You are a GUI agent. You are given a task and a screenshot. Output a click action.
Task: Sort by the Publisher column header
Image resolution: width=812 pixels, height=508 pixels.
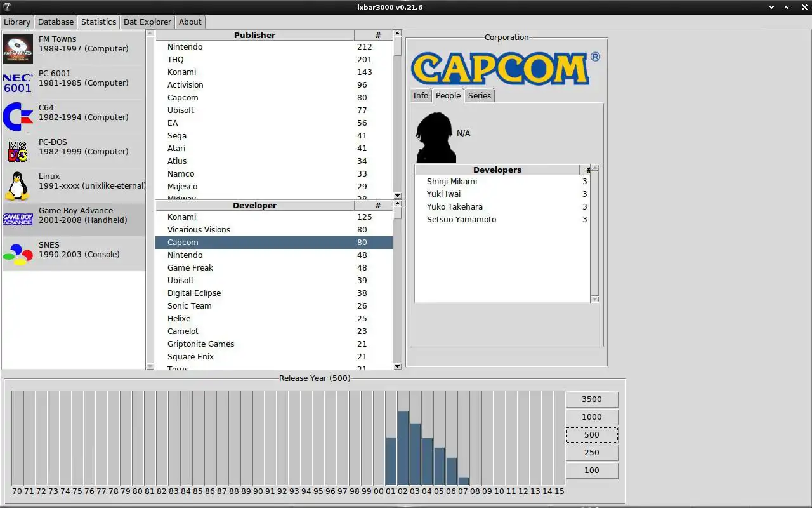[x=255, y=36]
